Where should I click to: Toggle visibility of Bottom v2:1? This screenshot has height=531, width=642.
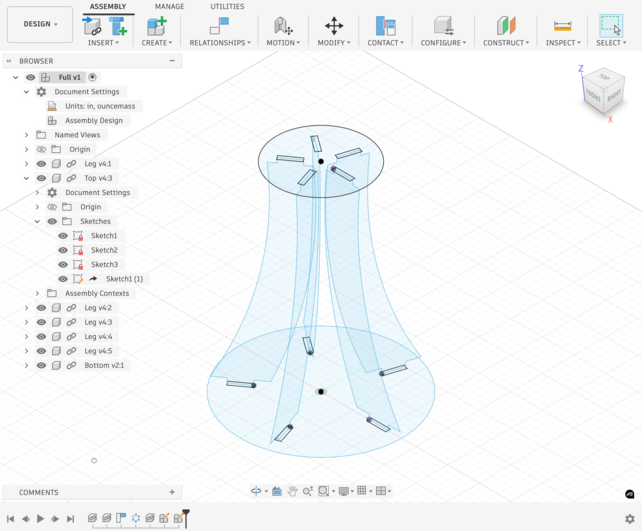point(41,365)
